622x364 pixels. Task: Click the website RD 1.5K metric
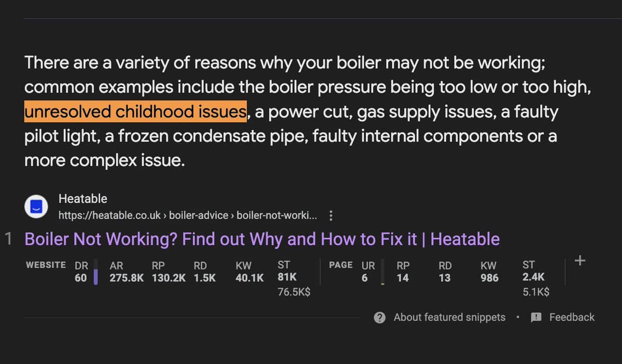click(204, 272)
